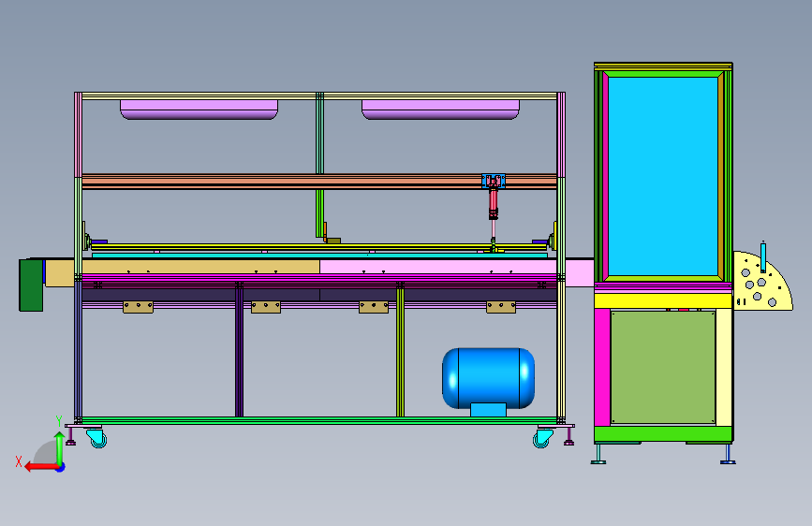Viewport: 812px width, 526px height.
Task: Select the frame's right leveling foot
Action: tap(568, 436)
